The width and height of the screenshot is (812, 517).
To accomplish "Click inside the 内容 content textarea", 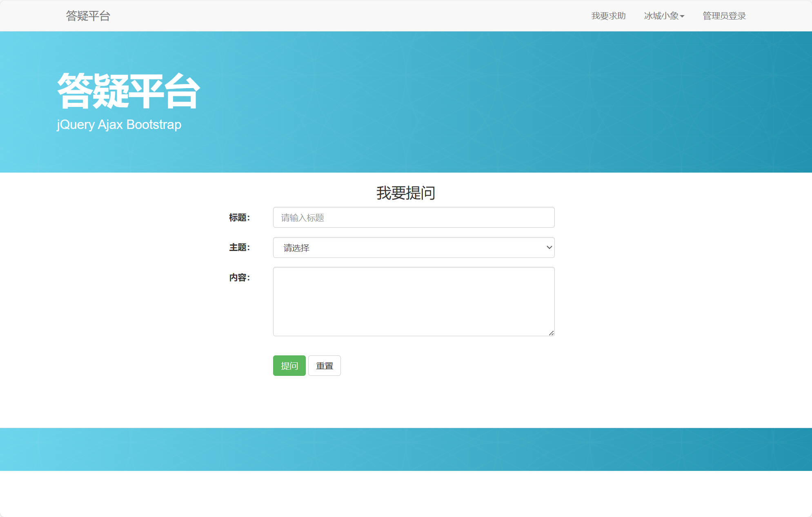I will (414, 301).
